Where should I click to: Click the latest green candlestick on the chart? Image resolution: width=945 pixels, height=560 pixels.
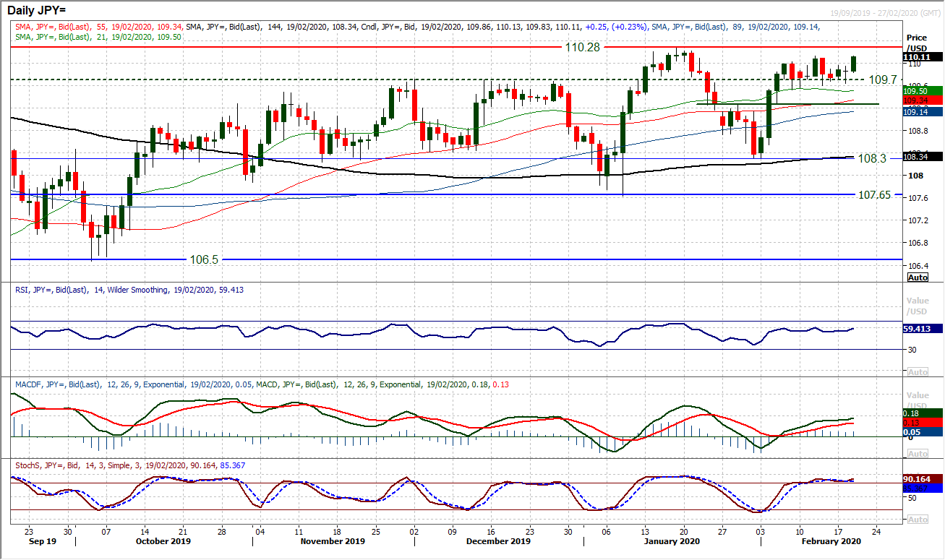854,64
